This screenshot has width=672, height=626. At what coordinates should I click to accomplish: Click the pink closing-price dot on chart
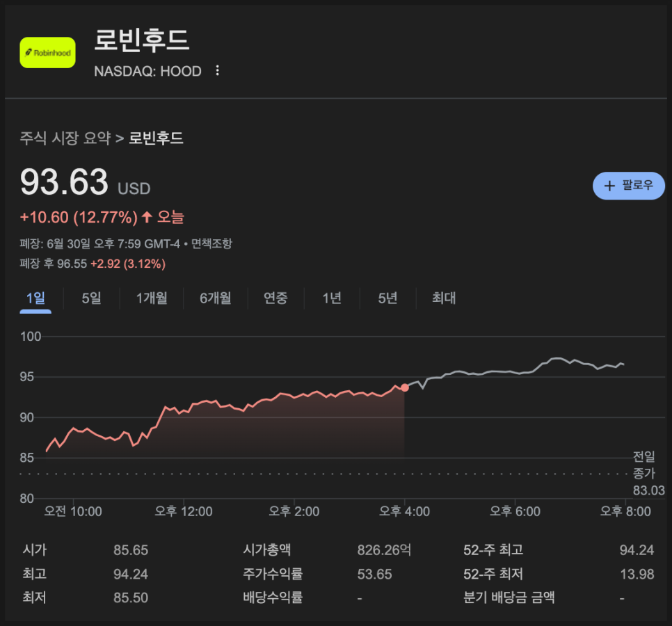(x=405, y=387)
